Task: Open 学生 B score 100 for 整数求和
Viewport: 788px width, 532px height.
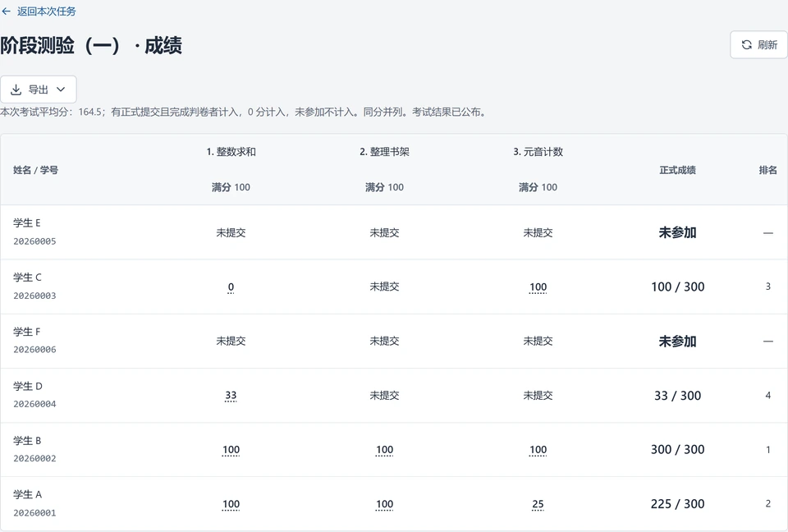Action: point(231,450)
